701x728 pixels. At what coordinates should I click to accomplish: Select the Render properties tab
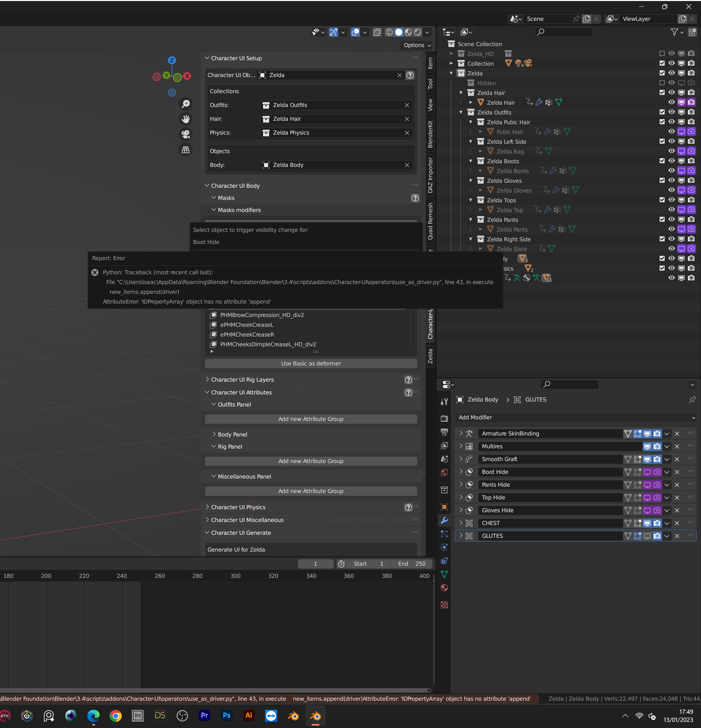pos(444,419)
